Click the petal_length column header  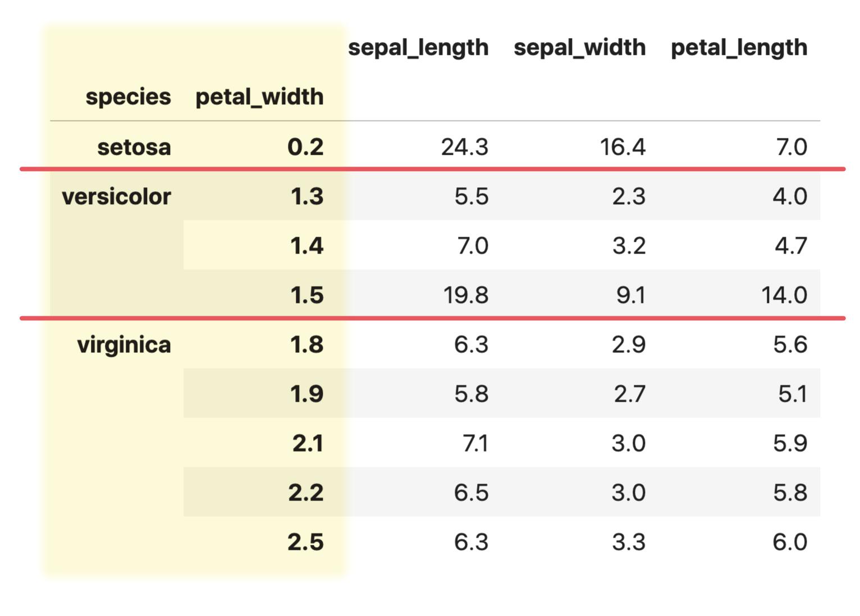tap(739, 48)
